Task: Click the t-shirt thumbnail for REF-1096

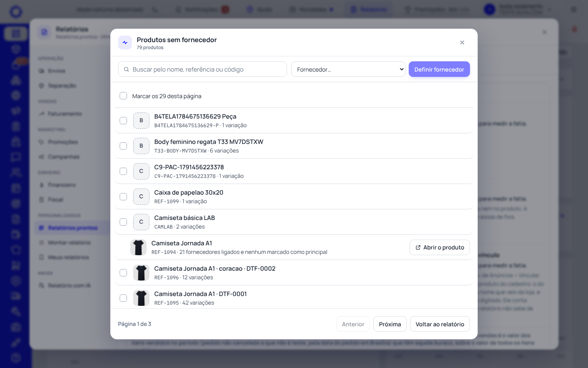Action: point(141,273)
